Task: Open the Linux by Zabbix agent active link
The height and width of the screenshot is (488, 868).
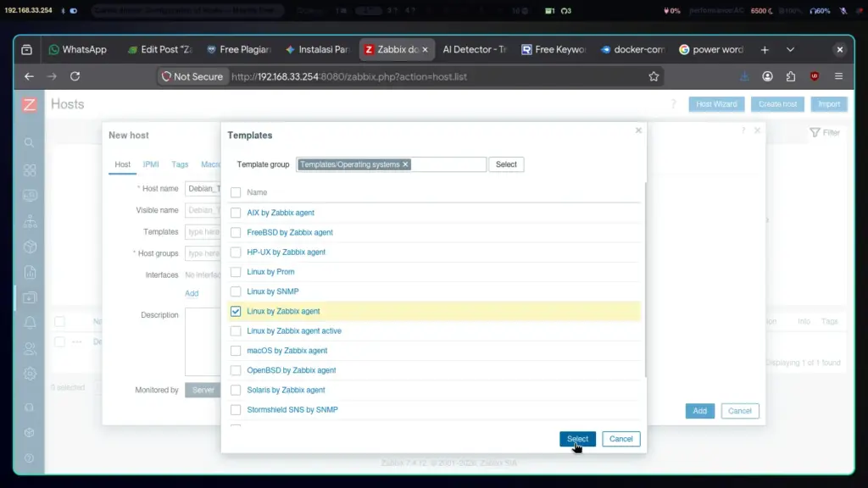Action: click(294, 331)
